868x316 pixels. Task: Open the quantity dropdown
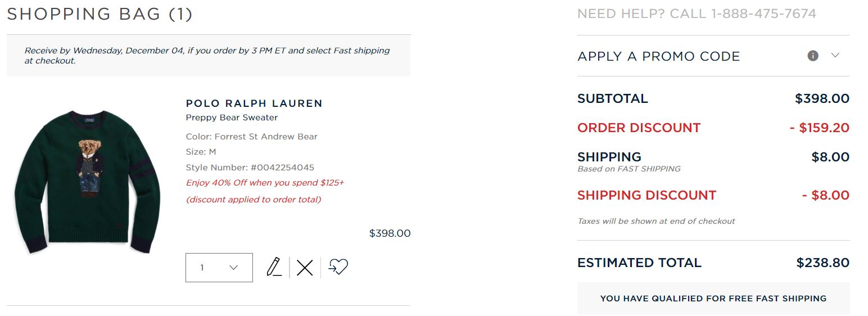point(219,268)
